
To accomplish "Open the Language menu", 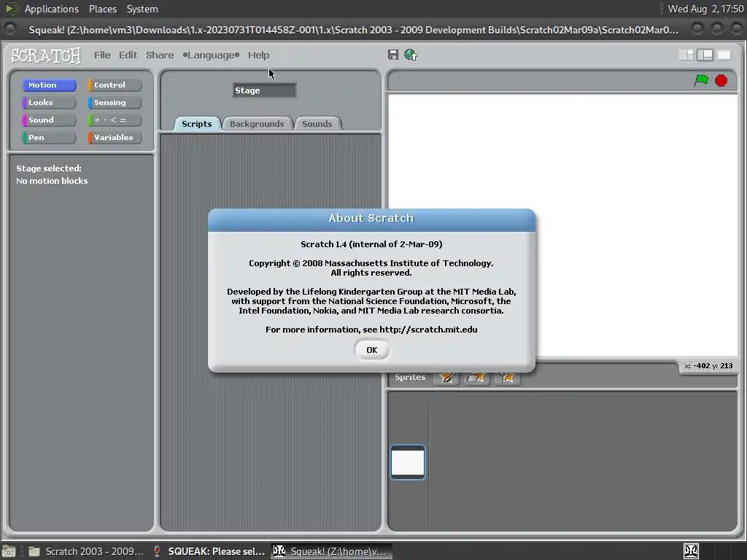I will (x=211, y=55).
